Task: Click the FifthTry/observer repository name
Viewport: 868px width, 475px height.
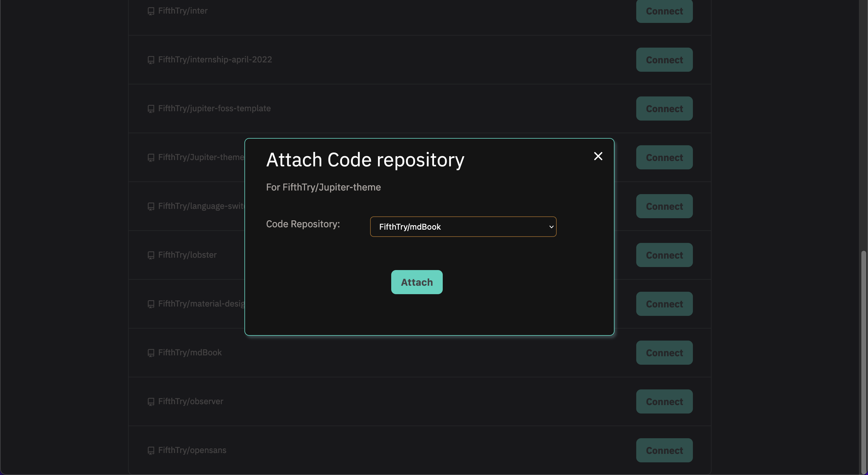Action: coord(190,401)
